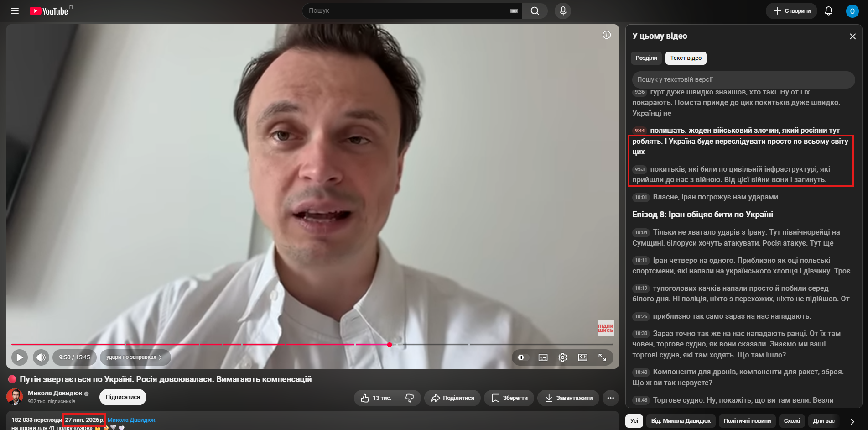Image resolution: width=868 pixels, height=430 pixels.
Task: Show the video info card icon
Action: (x=607, y=35)
